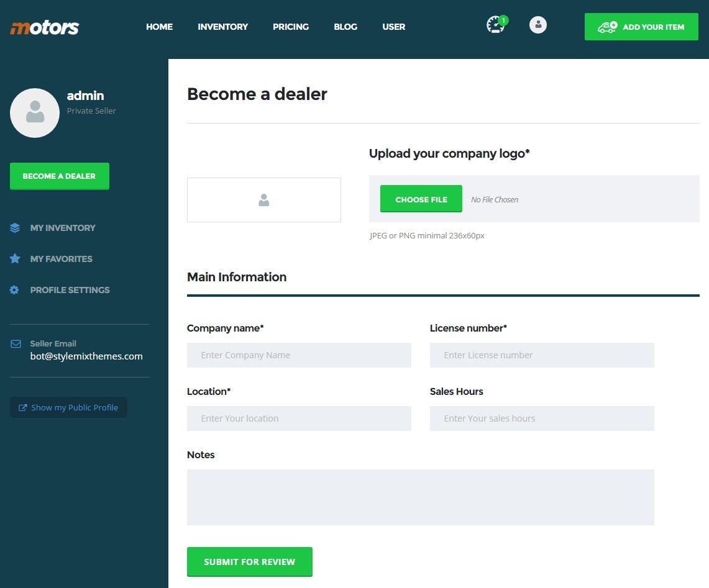
Task: Click the Private Seller label
Action: pyautogui.click(x=91, y=111)
